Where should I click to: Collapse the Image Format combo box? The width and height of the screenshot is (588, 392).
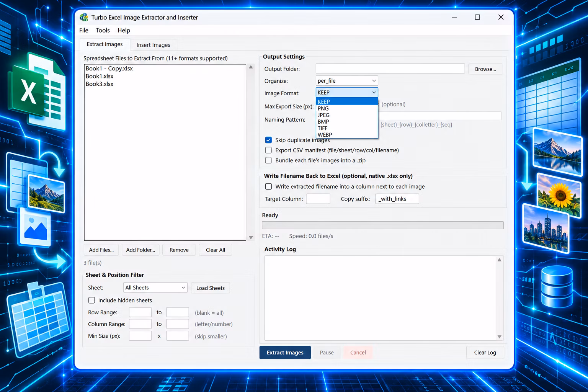347,92
